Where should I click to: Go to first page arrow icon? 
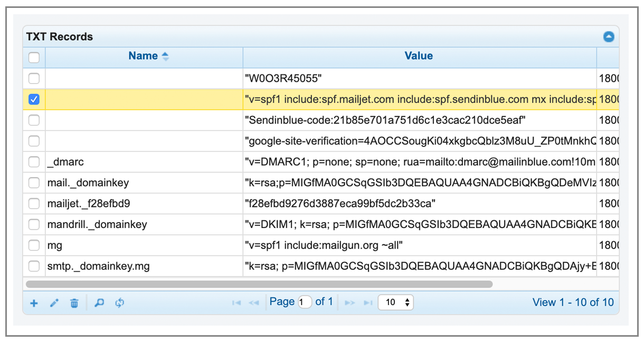[236, 303]
